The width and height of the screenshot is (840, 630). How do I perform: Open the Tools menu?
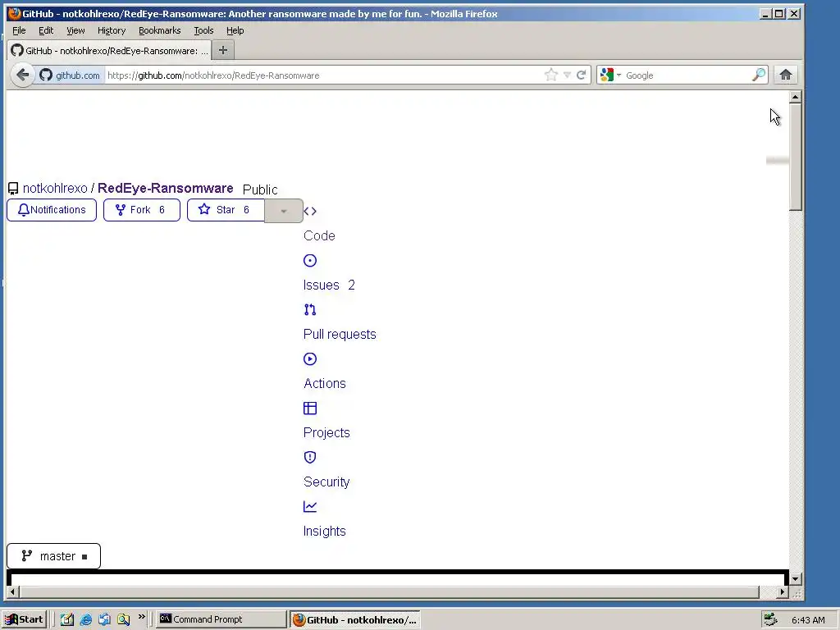(x=203, y=30)
